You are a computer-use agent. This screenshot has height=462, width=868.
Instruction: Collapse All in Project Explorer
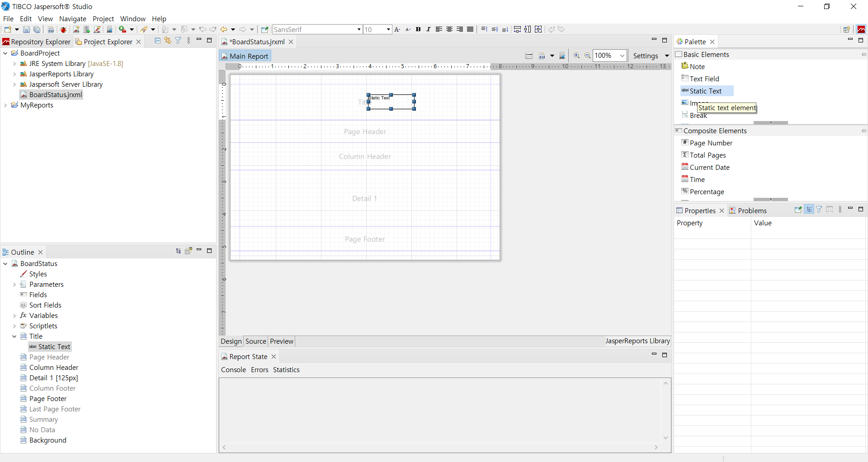157,41
